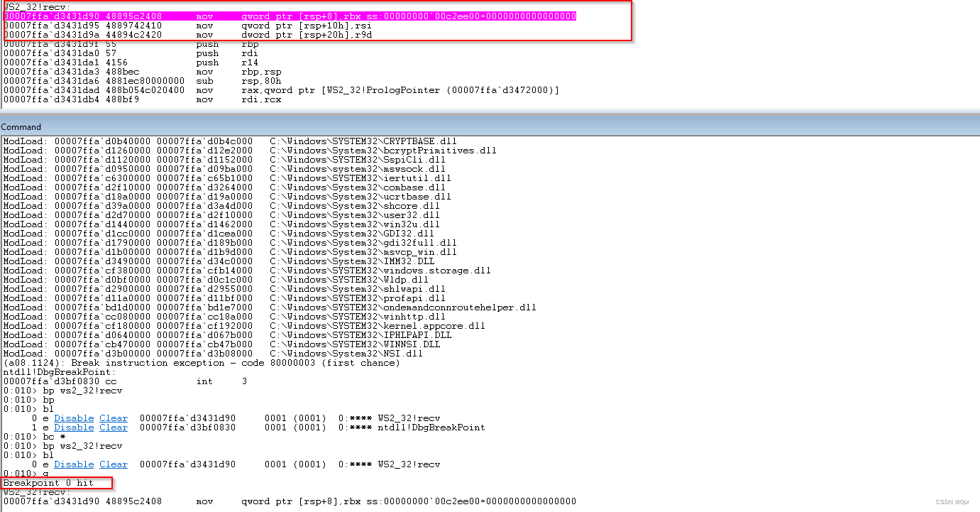Click Disable in the final single-breakpoint bl listing

pyautogui.click(x=74, y=464)
